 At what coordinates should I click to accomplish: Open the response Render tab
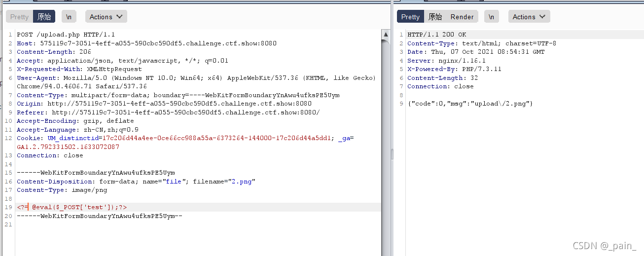click(x=462, y=17)
